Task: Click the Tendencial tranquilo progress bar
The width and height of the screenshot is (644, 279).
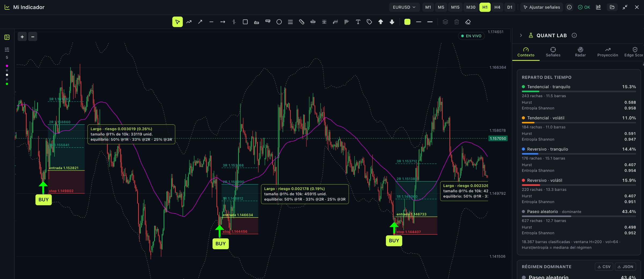Action: click(x=579, y=91)
